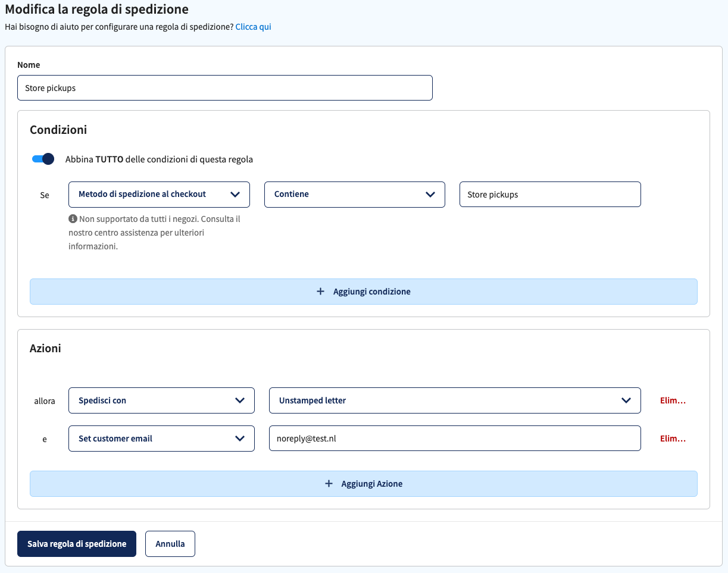Image resolution: width=728 pixels, height=573 pixels.
Task: Click the Condizioni heading
Action: coord(58,130)
